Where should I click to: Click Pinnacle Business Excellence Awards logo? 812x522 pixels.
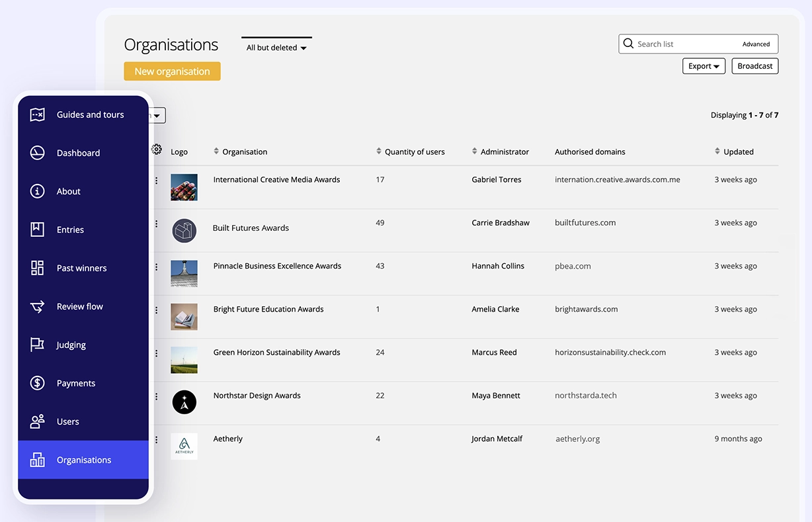coord(184,273)
